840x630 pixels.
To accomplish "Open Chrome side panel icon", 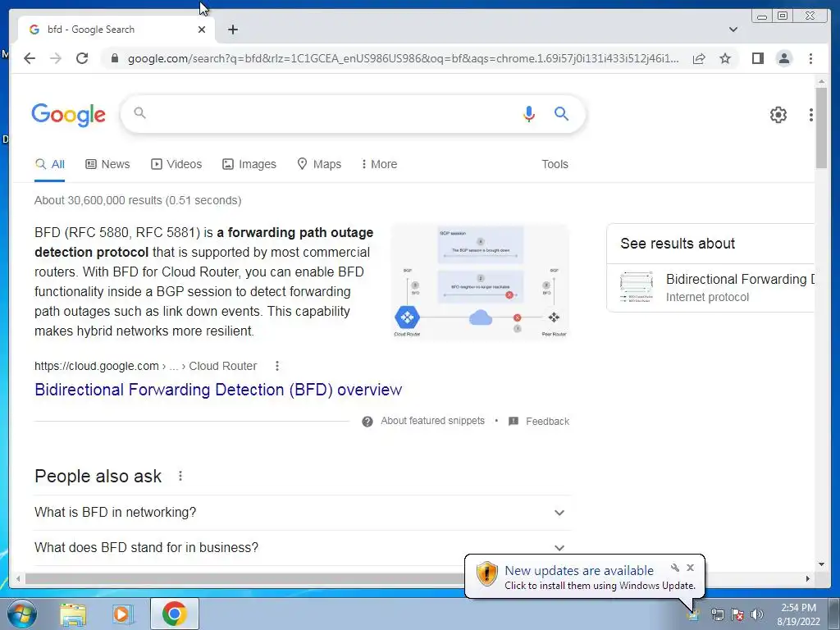I will pyautogui.click(x=757, y=58).
